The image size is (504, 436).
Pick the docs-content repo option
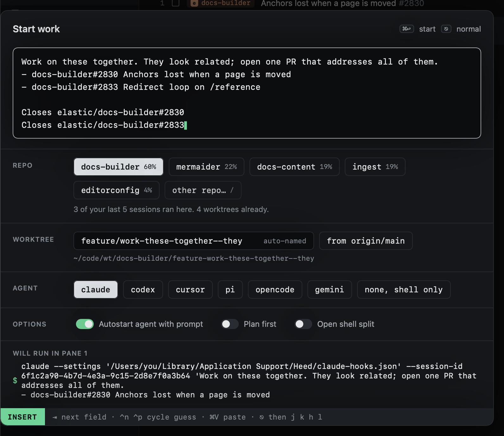pos(294,167)
